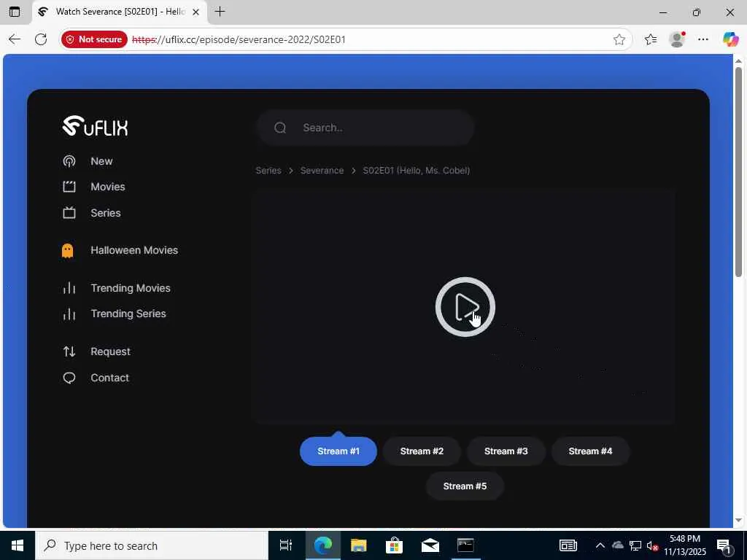Open the Request page
This screenshot has width=747, height=560.
[110, 351]
